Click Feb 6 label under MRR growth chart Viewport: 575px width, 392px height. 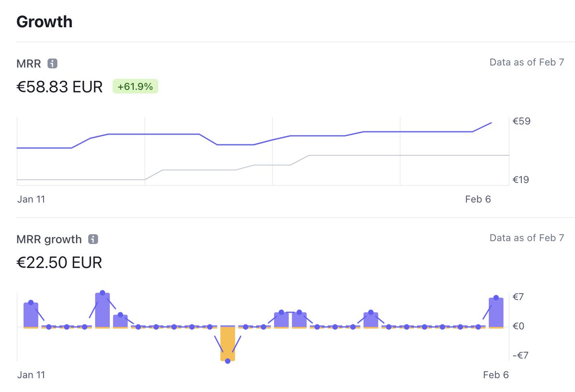tap(495, 375)
